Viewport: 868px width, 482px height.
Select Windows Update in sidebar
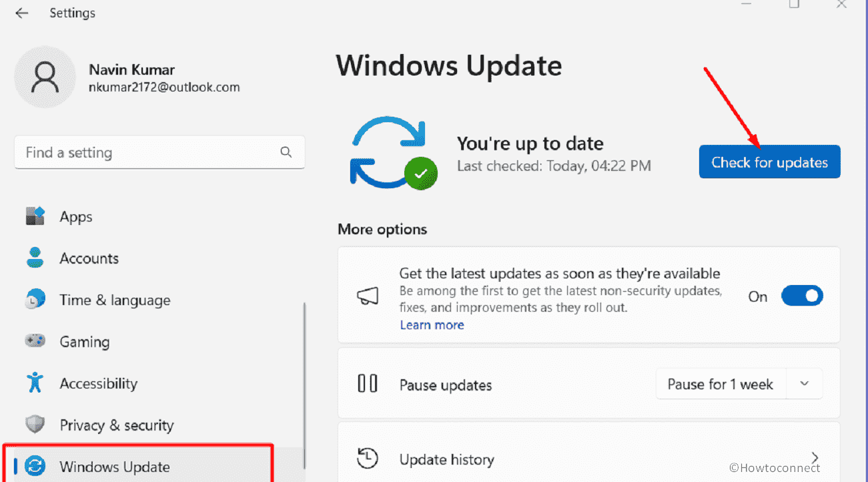(x=115, y=467)
